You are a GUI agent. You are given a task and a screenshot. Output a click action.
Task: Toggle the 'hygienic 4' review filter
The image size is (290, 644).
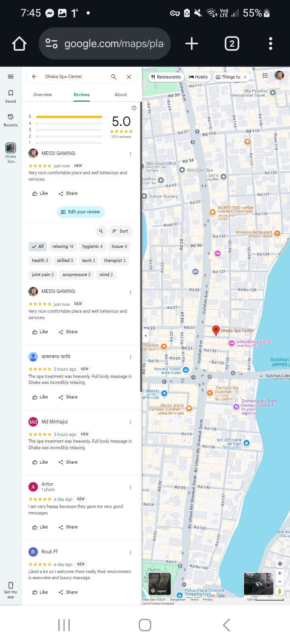click(92, 246)
